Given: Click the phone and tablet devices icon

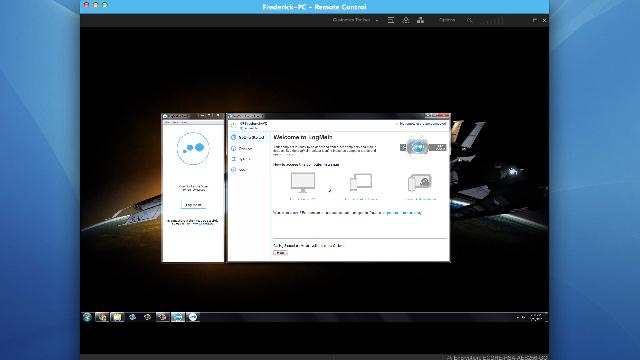Looking at the screenshot, I should click(x=361, y=182).
